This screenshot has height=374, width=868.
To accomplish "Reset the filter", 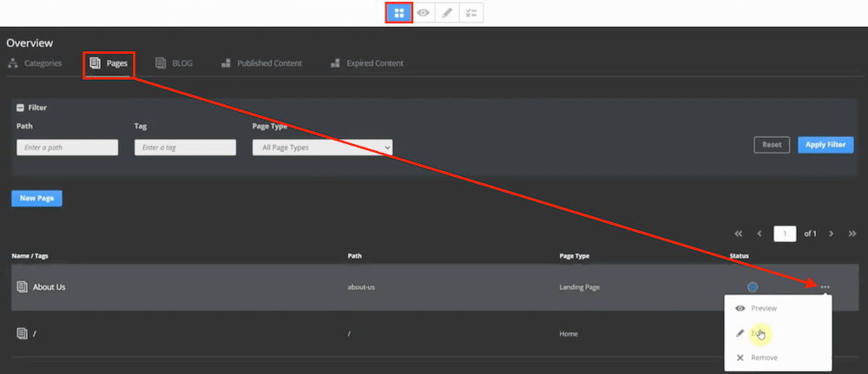I will coord(772,145).
